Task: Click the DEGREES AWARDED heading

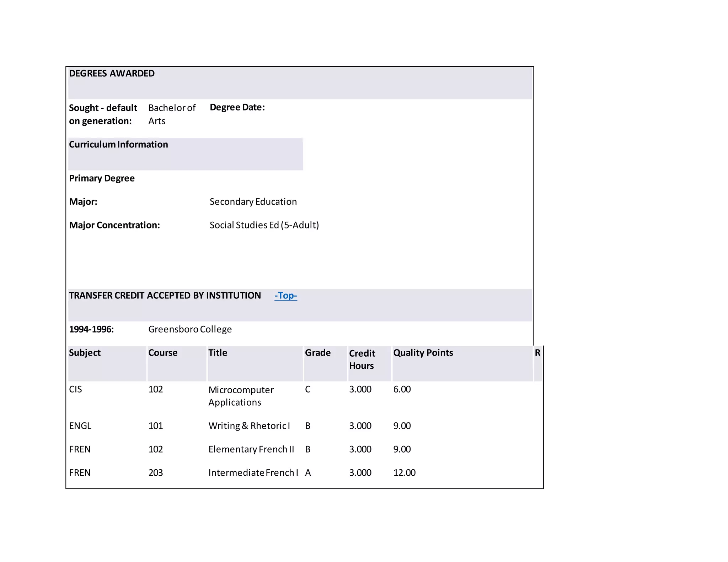Action: (x=112, y=74)
